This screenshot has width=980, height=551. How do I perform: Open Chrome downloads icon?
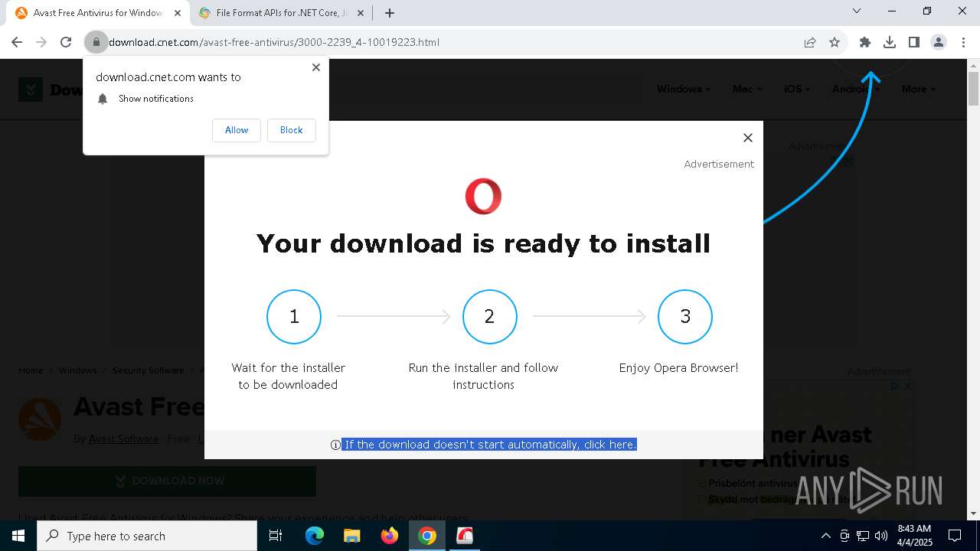(x=890, y=42)
